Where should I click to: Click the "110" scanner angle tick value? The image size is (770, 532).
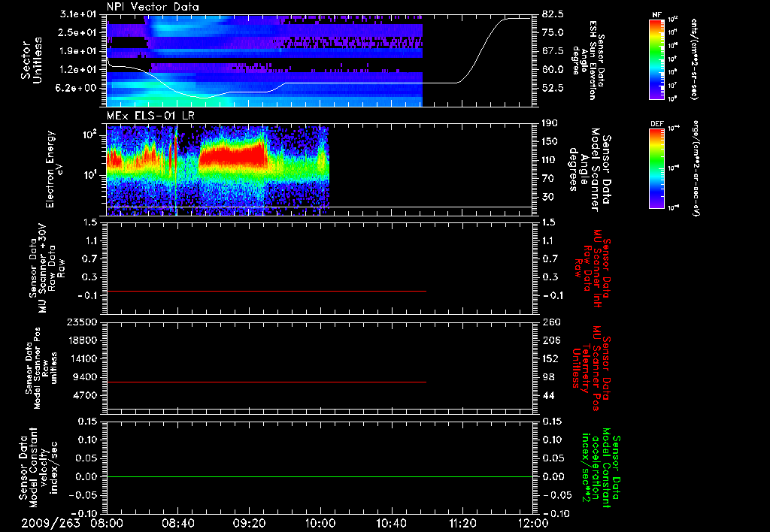(550, 160)
